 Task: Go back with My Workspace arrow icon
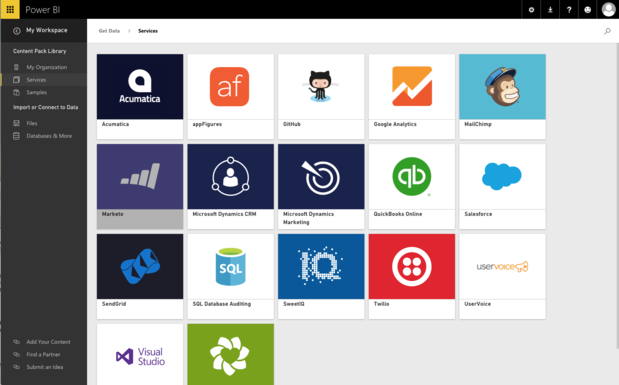click(17, 31)
